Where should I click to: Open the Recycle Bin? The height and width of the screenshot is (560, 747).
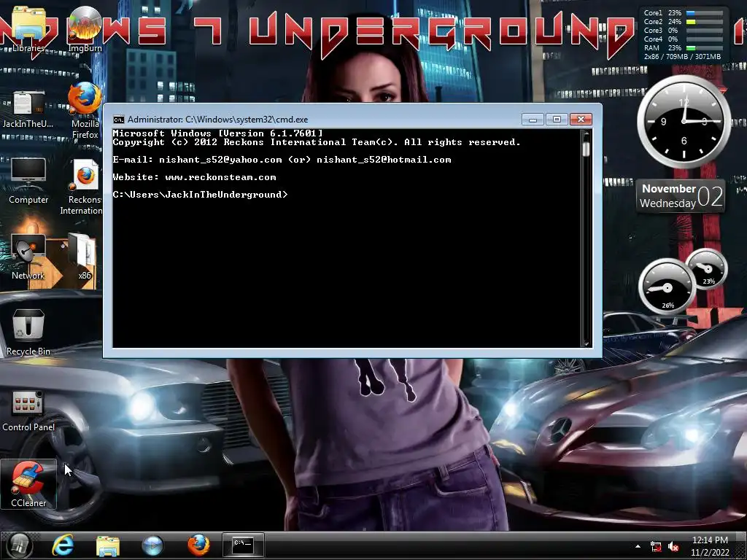click(28, 332)
